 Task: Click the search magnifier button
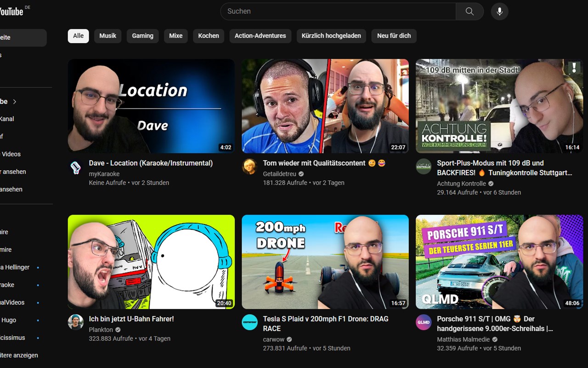[x=469, y=11]
